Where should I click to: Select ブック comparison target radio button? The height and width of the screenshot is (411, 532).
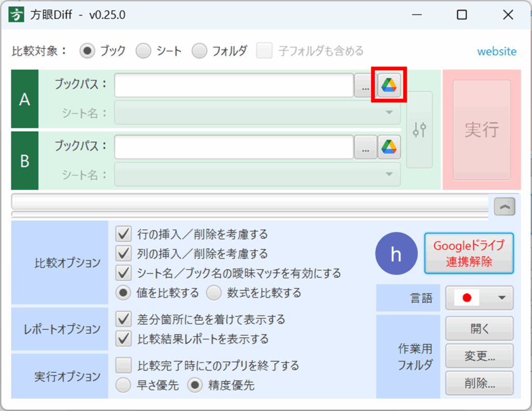(x=87, y=51)
